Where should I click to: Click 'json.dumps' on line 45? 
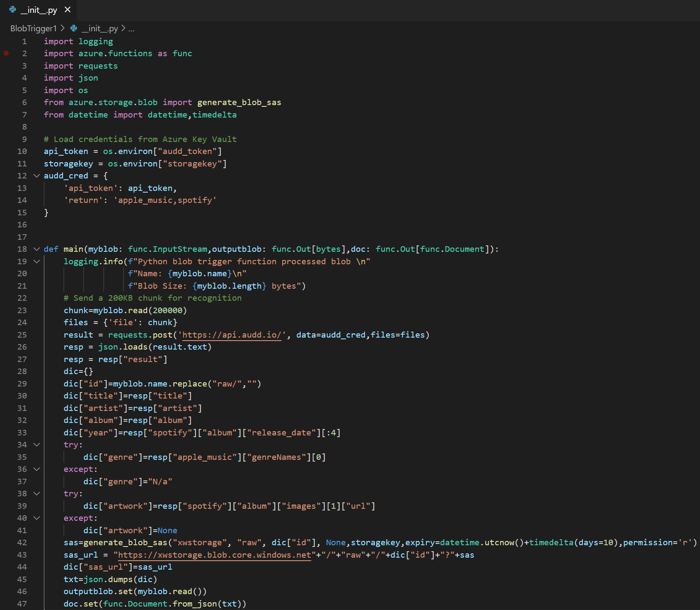108,579
